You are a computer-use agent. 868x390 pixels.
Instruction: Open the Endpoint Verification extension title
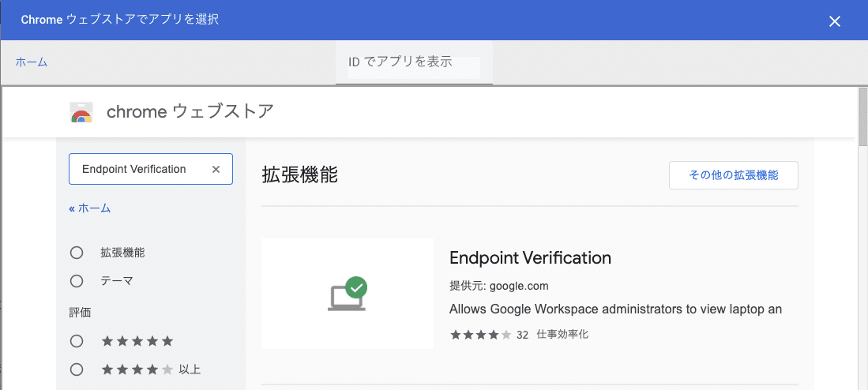pos(530,258)
